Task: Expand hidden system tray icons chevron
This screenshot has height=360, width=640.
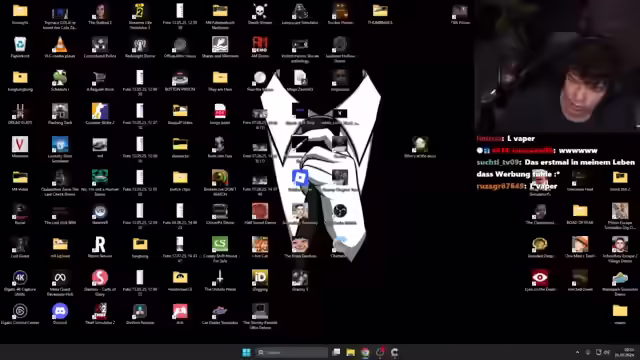Action: pos(577,352)
